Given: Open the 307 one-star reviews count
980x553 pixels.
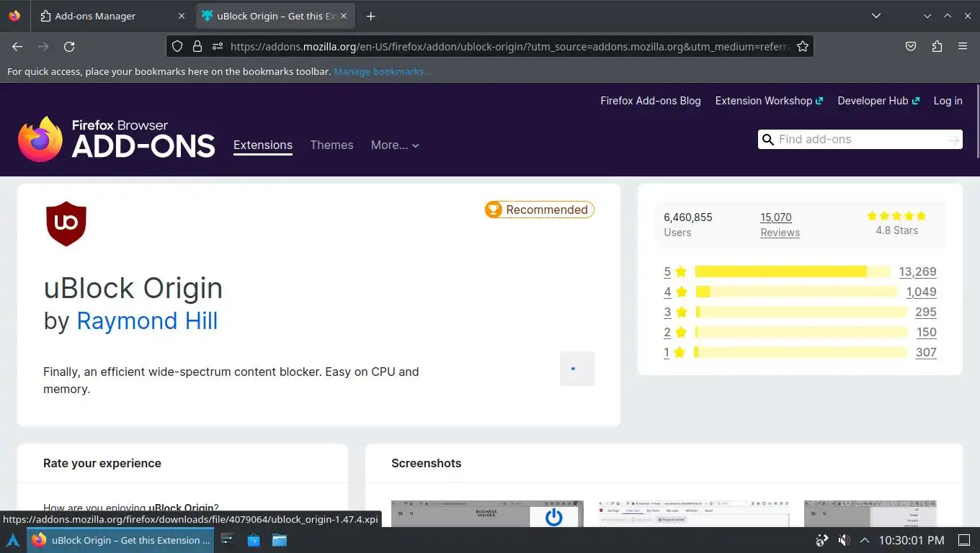Looking at the screenshot, I should [926, 352].
